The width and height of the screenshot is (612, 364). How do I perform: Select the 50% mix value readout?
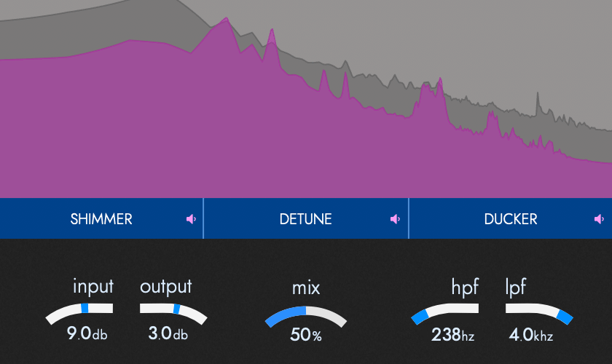point(306,335)
